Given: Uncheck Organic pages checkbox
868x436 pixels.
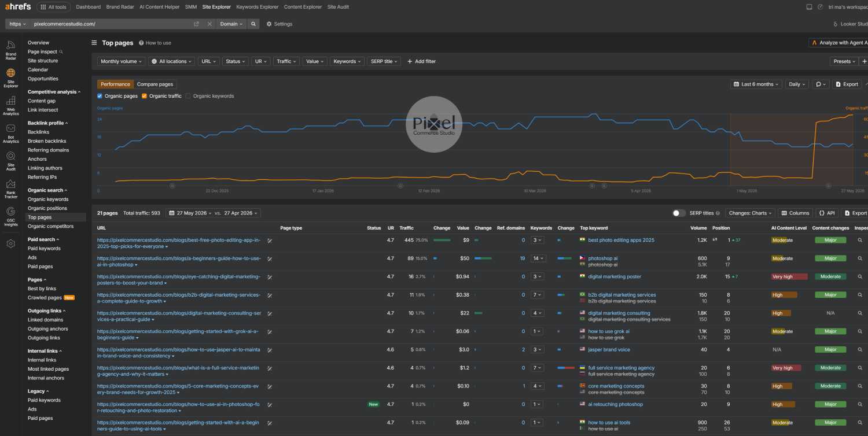Looking at the screenshot, I should click(x=100, y=96).
